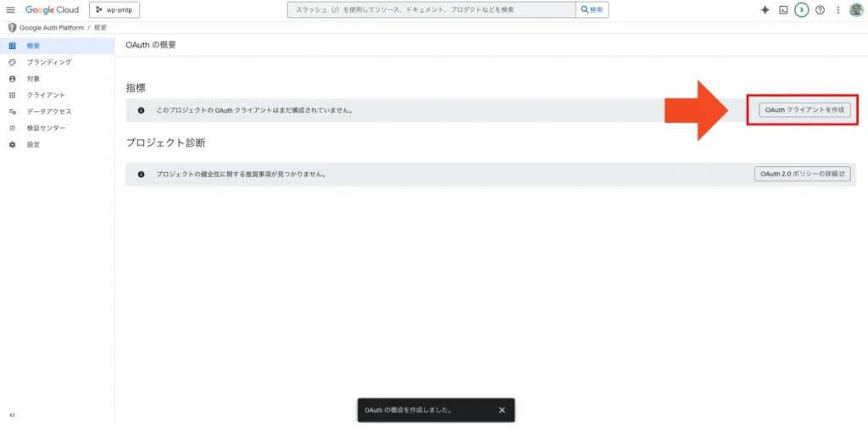The height and width of the screenshot is (434, 868).
Task: Click the resource search input field
Action: click(x=432, y=10)
